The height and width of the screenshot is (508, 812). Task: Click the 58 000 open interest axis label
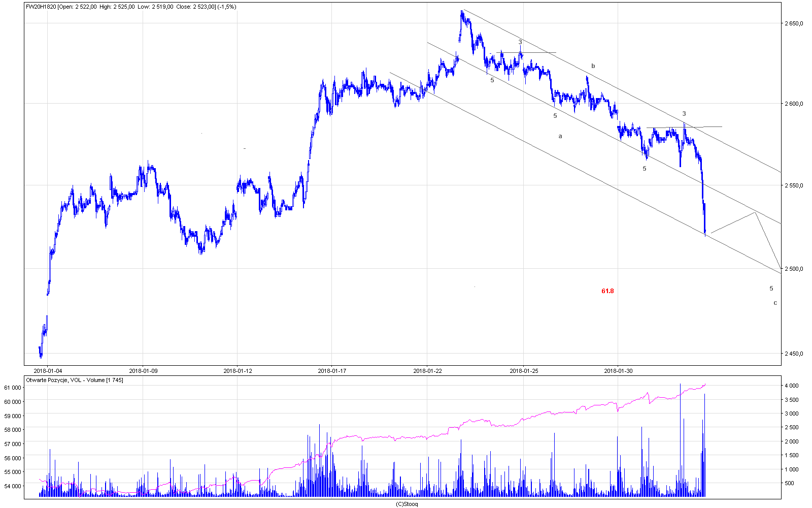click(x=13, y=430)
